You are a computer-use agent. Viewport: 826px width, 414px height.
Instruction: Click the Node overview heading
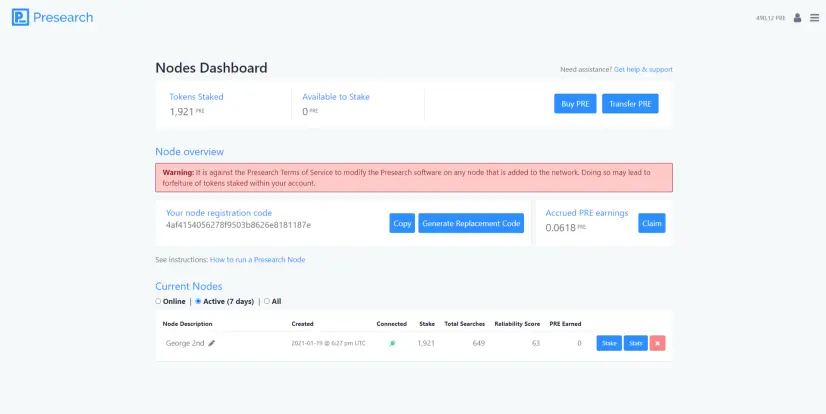tap(190, 152)
